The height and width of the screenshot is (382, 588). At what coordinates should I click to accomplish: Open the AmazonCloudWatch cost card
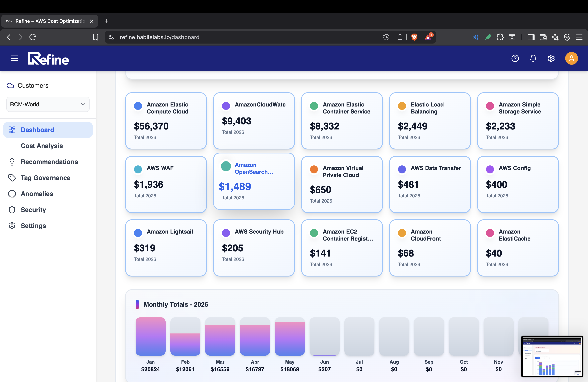coord(254,121)
